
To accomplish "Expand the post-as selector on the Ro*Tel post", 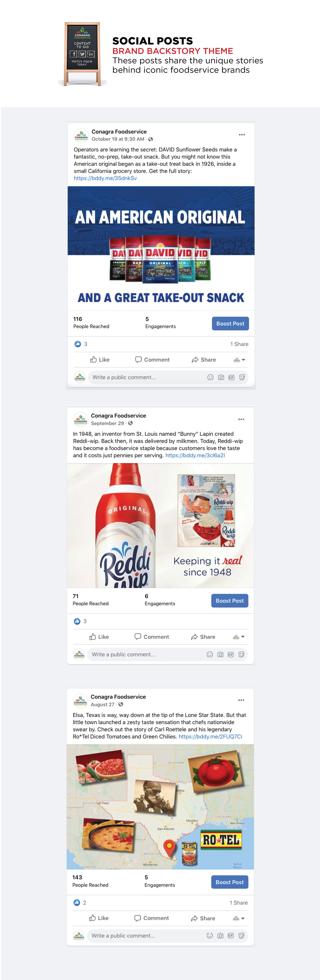I will 238,918.
